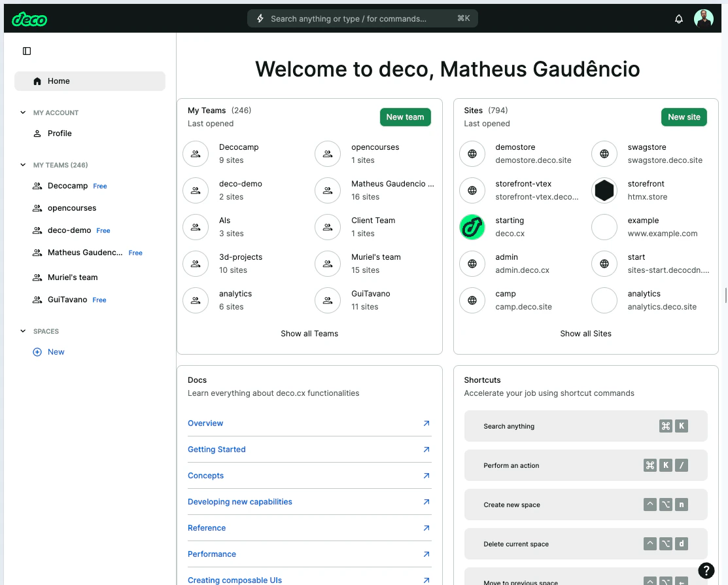This screenshot has height=585, width=728.
Task: Click the deco logo in header
Action: (29, 19)
